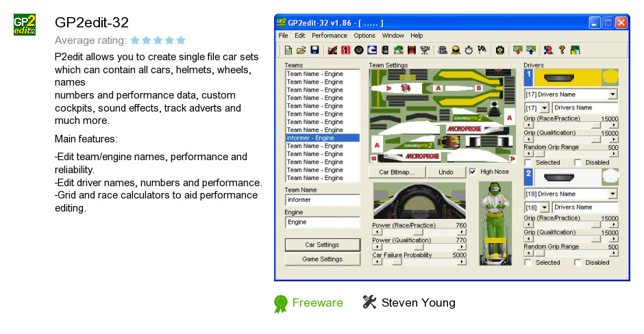Click the Car Bitmap... button
644x334 pixels.
click(x=397, y=172)
